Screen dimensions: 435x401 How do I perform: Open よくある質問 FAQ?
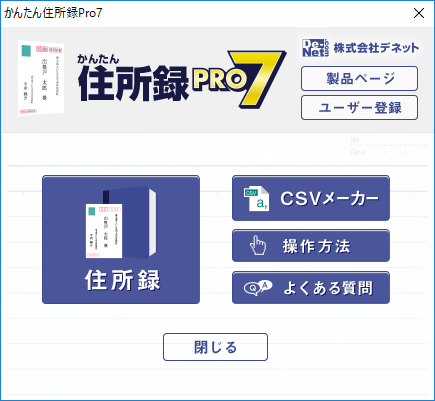(311, 288)
